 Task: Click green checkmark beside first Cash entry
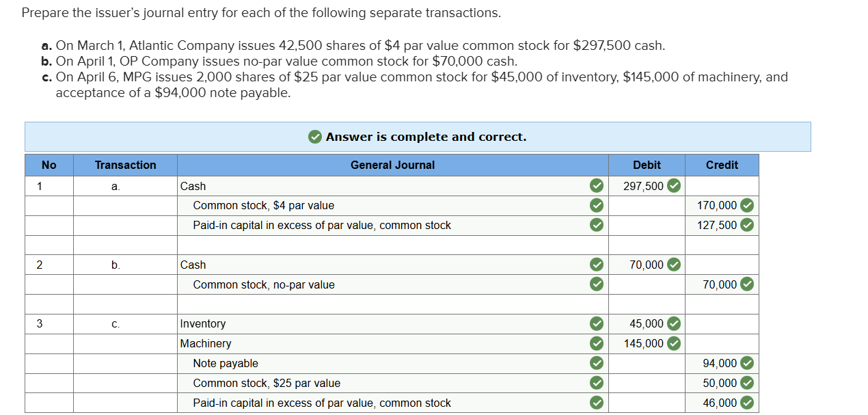coord(597,186)
